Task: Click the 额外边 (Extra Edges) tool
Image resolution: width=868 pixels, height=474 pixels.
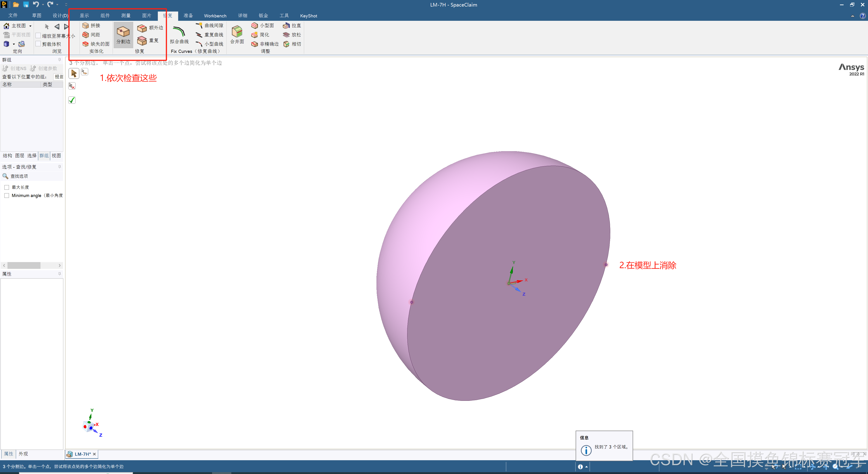Action: click(150, 28)
